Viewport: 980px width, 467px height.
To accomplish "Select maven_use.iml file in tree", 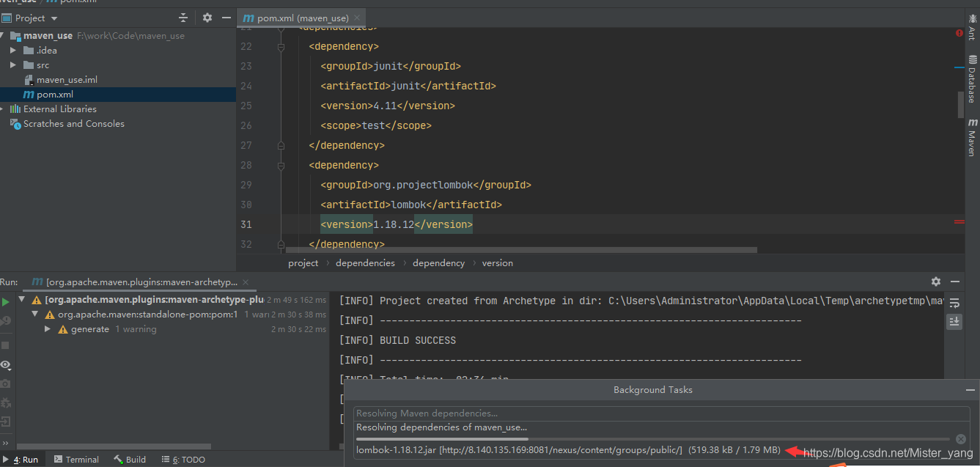I will click(x=67, y=80).
